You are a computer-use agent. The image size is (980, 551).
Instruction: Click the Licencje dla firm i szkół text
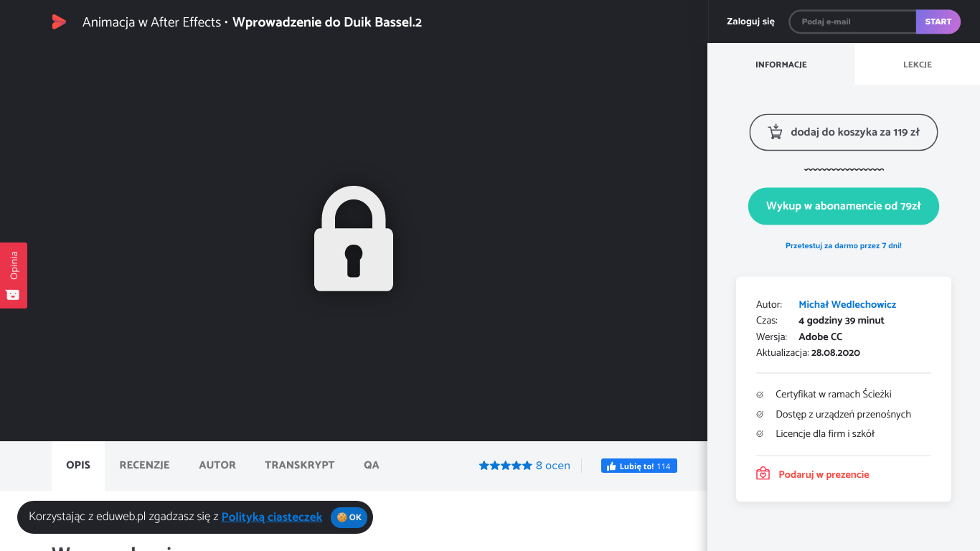click(825, 434)
